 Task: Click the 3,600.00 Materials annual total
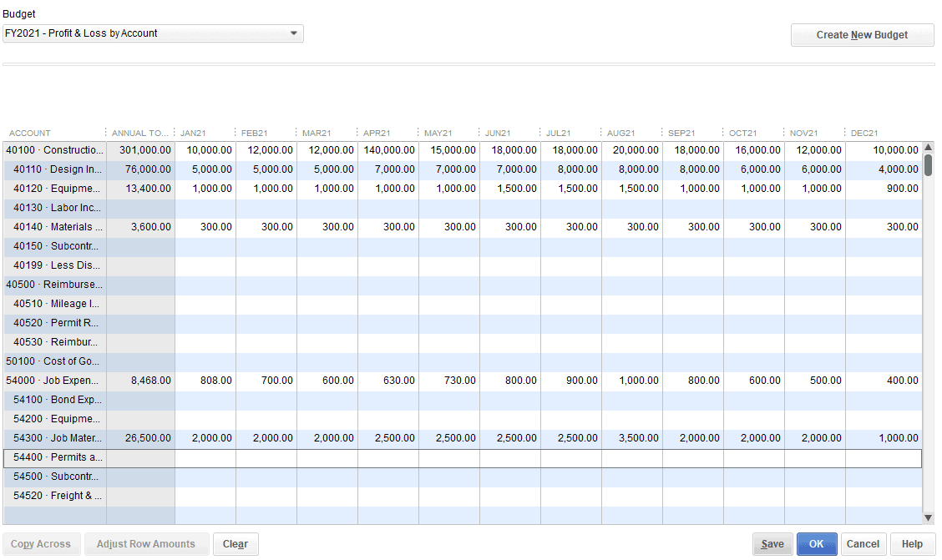[140, 227]
